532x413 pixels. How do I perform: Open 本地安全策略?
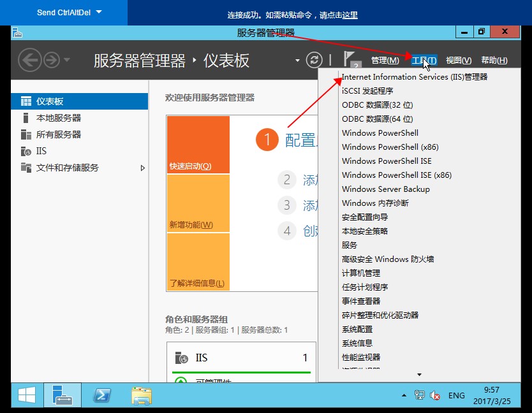(365, 231)
